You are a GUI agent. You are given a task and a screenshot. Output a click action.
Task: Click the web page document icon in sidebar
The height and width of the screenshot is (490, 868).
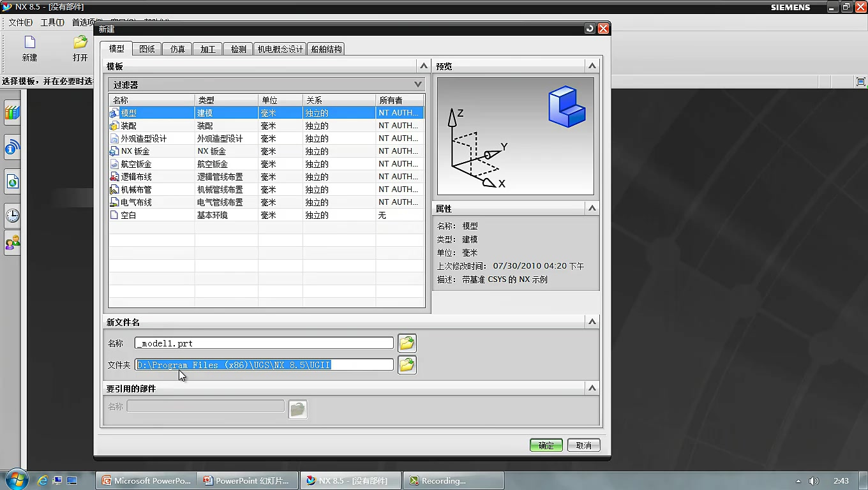coord(12,181)
